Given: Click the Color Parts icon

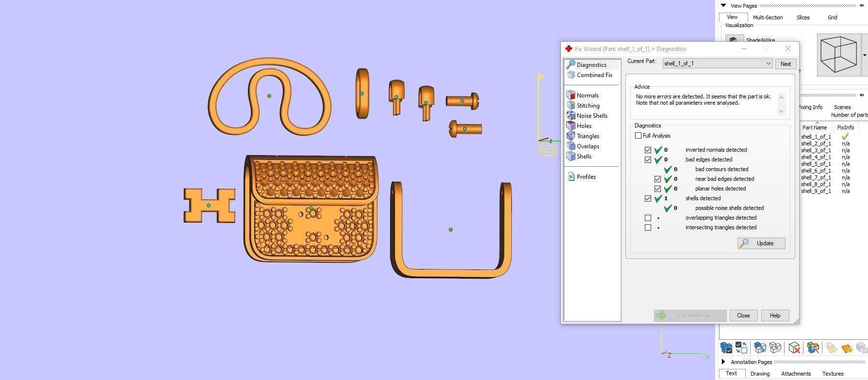Looking at the screenshot, I should coord(813,348).
